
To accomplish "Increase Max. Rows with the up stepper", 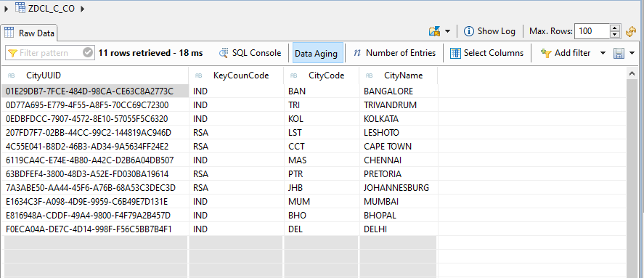I will [x=614, y=28].
